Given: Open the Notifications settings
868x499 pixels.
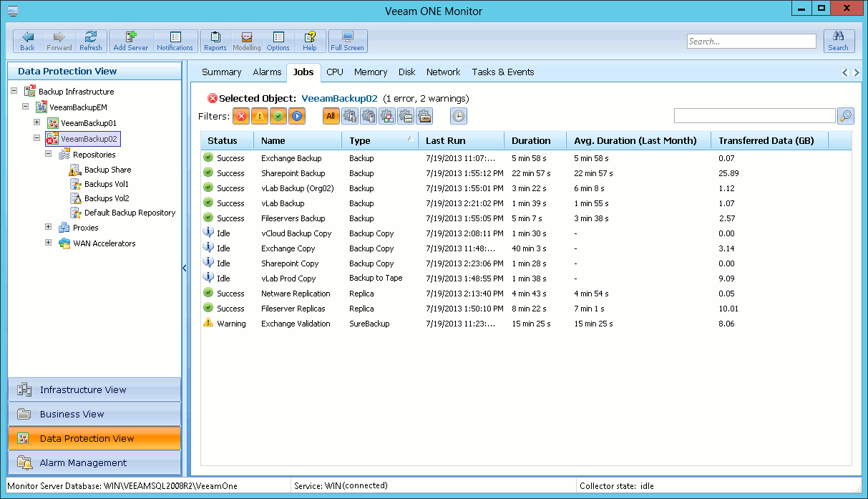Looking at the screenshot, I should pos(175,42).
